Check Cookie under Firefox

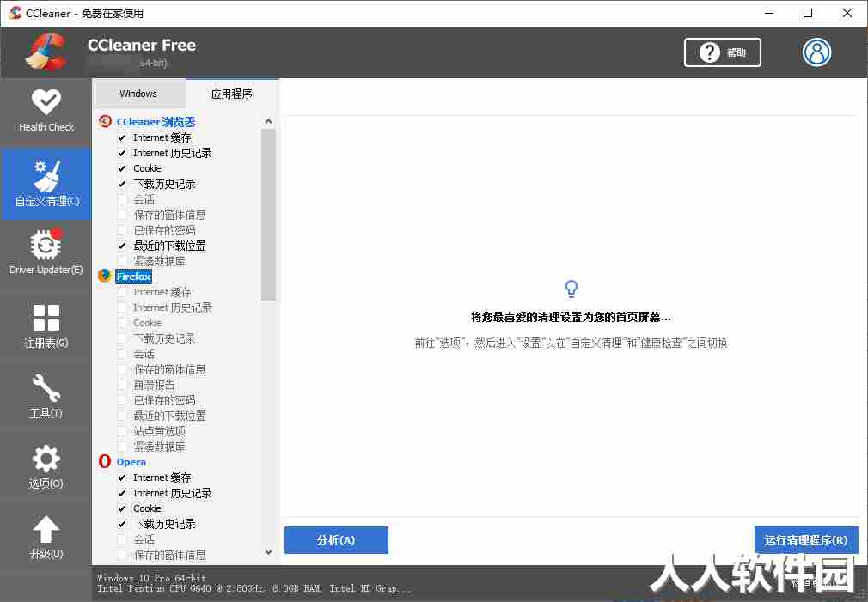tap(122, 323)
